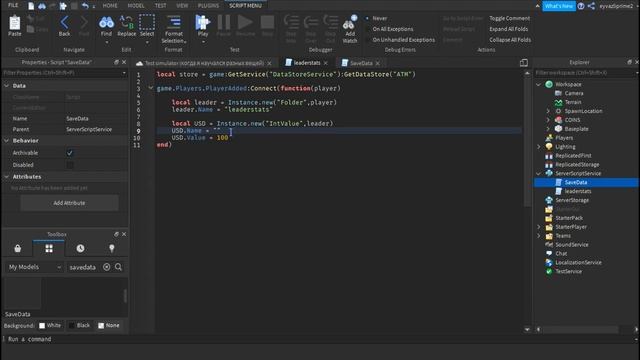Expand the COINS node
The width and height of the screenshot is (640, 360).
548,120
